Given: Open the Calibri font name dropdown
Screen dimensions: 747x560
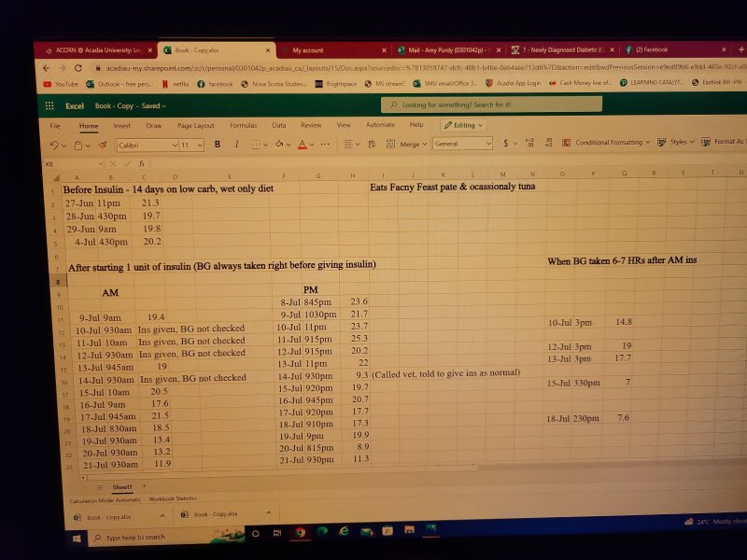Looking at the screenshot, I should (x=147, y=146).
